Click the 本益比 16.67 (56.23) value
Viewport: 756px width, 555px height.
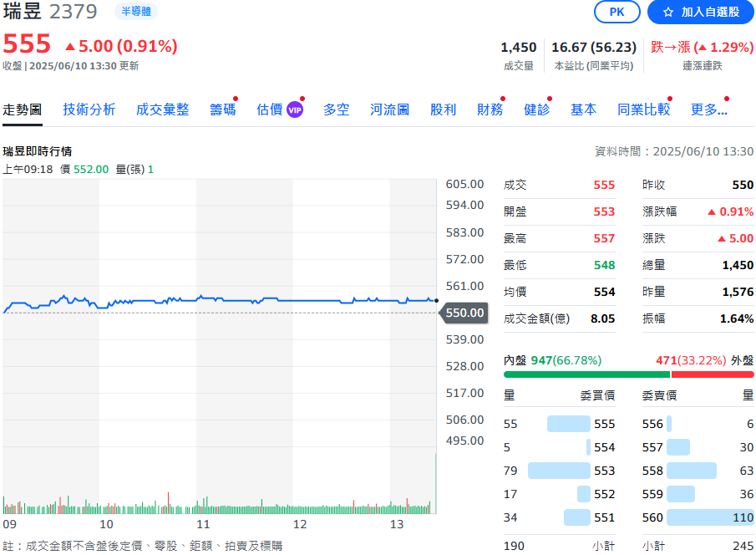click(x=593, y=48)
